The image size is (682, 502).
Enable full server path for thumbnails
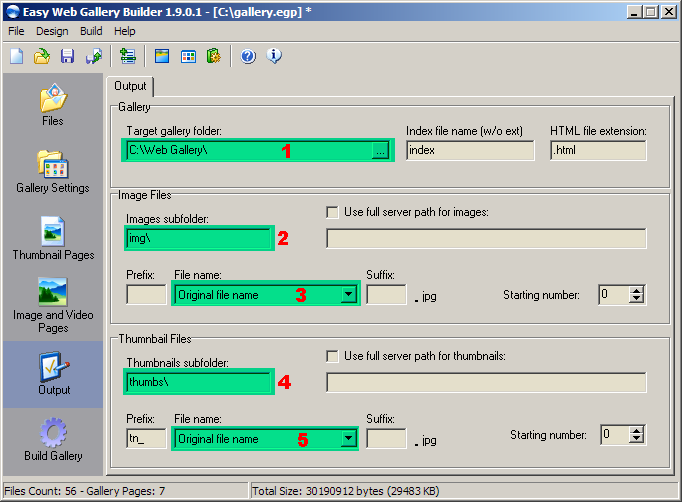[332, 356]
